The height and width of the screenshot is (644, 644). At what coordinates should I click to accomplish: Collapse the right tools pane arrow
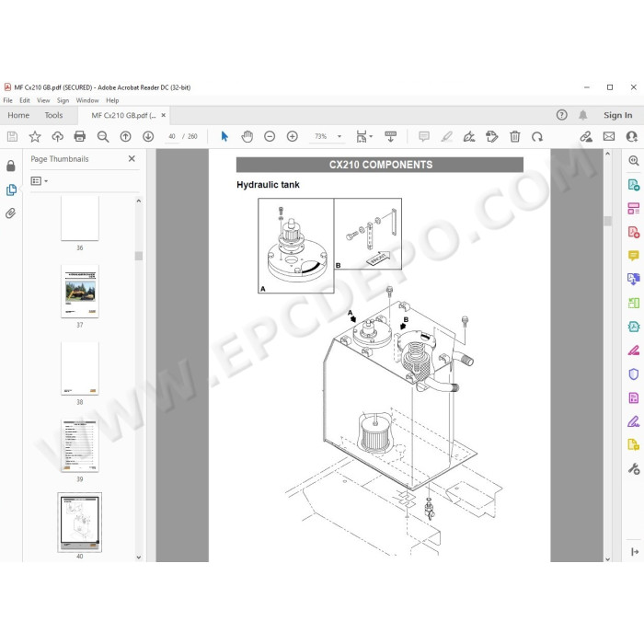pos(635,552)
